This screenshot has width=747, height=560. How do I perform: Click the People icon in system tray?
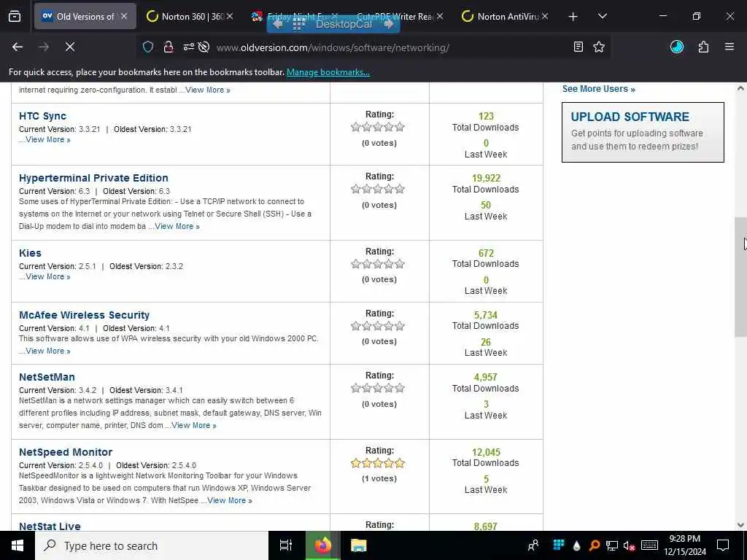533,545
